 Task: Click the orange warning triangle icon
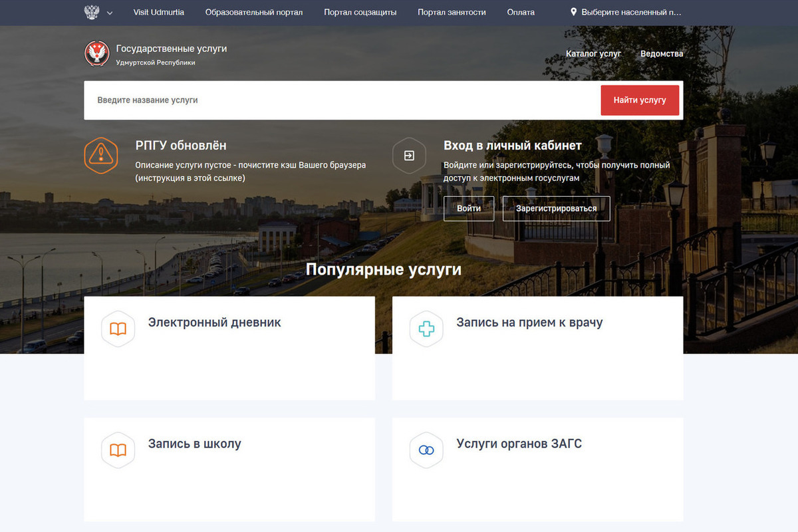[x=101, y=155]
